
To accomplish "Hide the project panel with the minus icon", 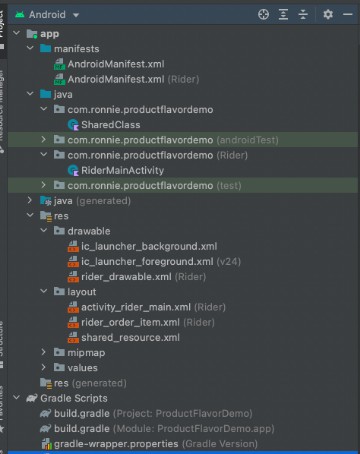I will (348, 14).
